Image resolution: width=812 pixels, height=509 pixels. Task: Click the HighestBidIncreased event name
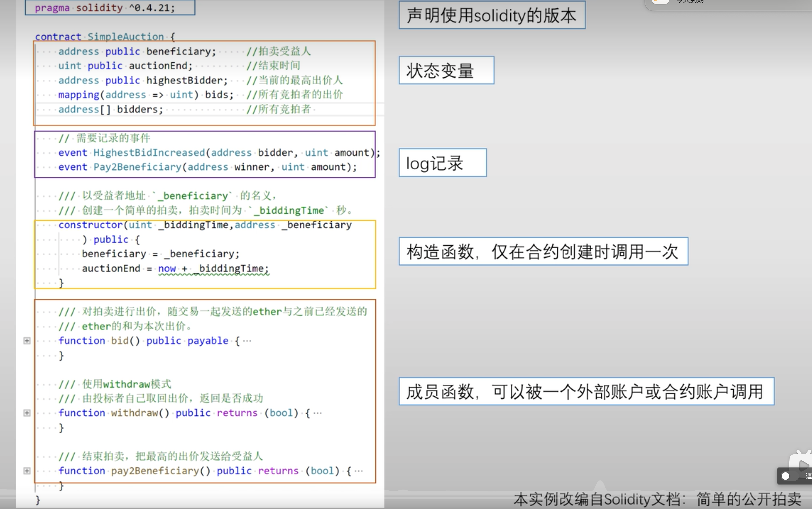[x=149, y=153]
